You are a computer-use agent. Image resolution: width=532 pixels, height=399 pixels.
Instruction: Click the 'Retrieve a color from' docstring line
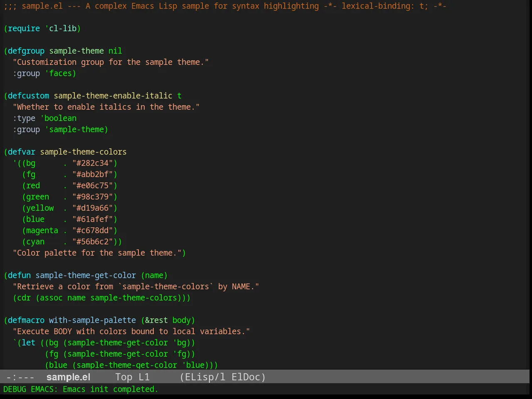(x=136, y=286)
